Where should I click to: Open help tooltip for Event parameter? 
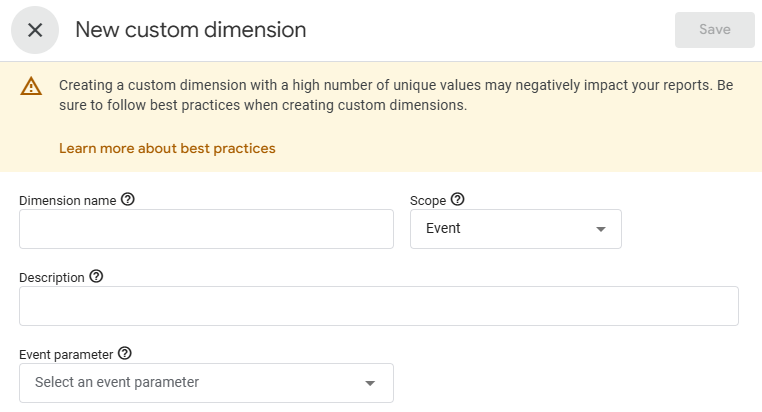coord(125,353)
